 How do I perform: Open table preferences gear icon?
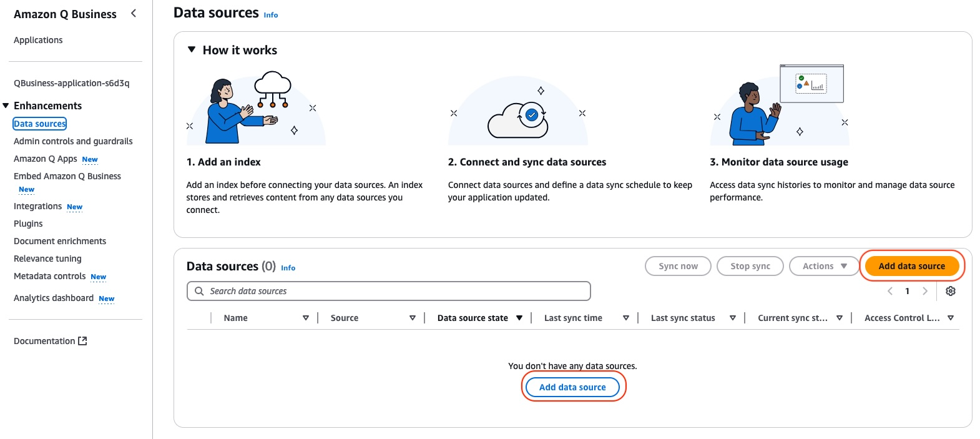[x=951, y=291]
